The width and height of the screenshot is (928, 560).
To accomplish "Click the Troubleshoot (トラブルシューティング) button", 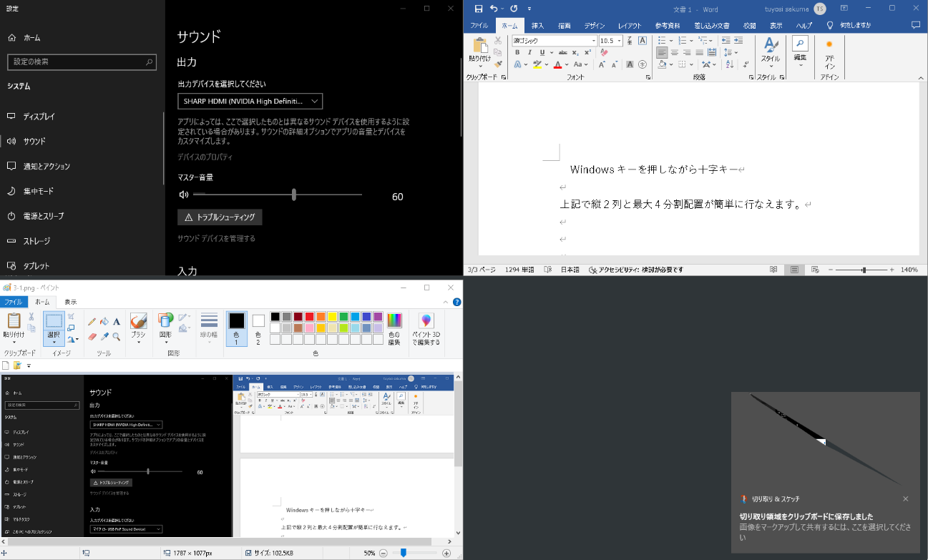I will (x=220, y=217).
